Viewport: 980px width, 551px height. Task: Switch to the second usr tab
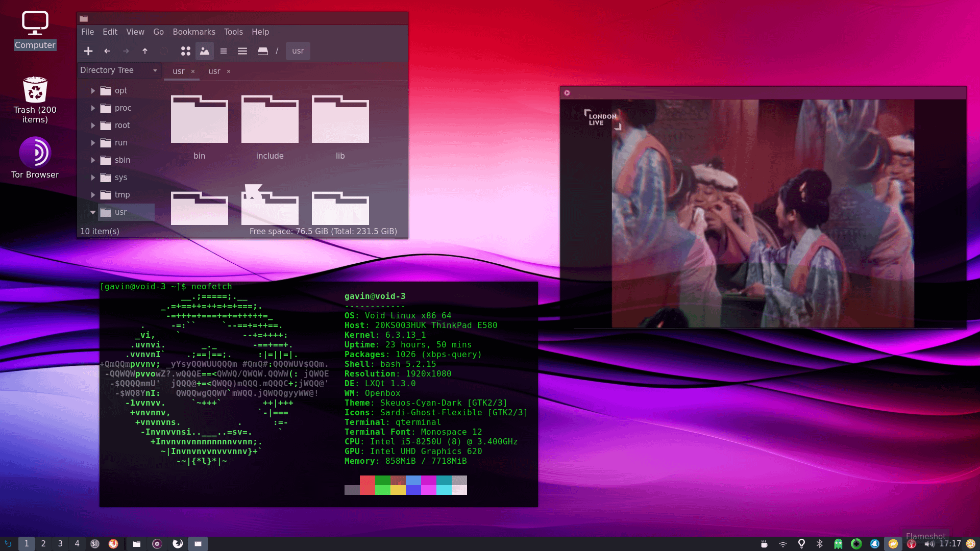pyautogui.click(x=214, y=71)
